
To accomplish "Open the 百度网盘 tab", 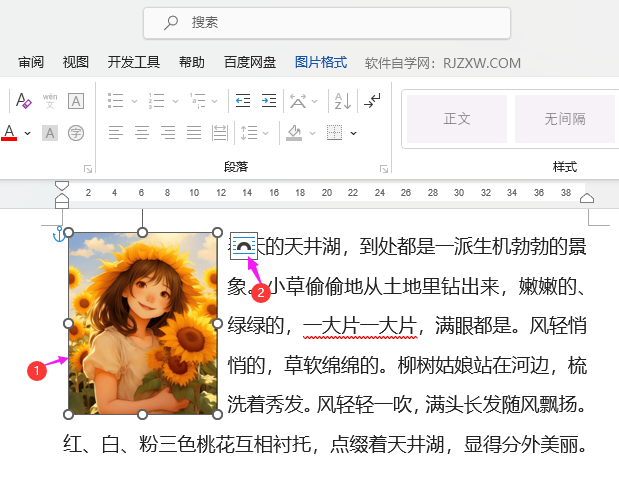I will pyautogui.click(x=249, y=62).
